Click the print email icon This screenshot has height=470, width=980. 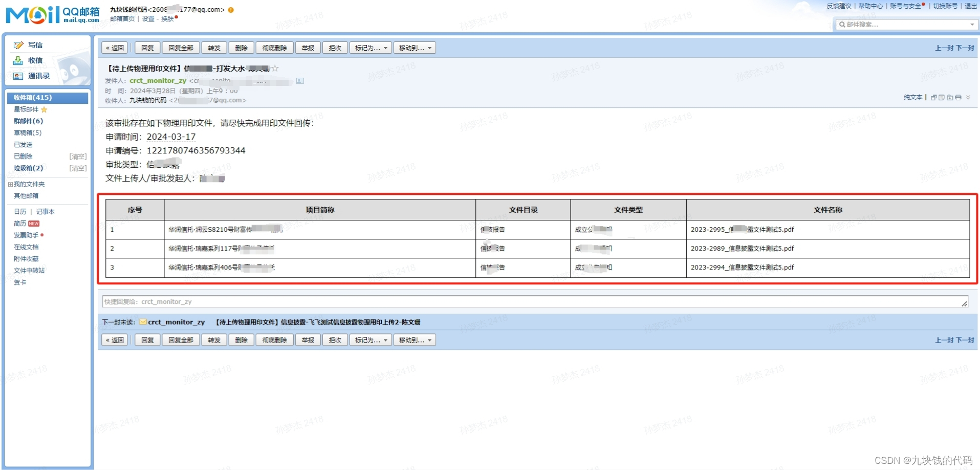coord(958,97)
